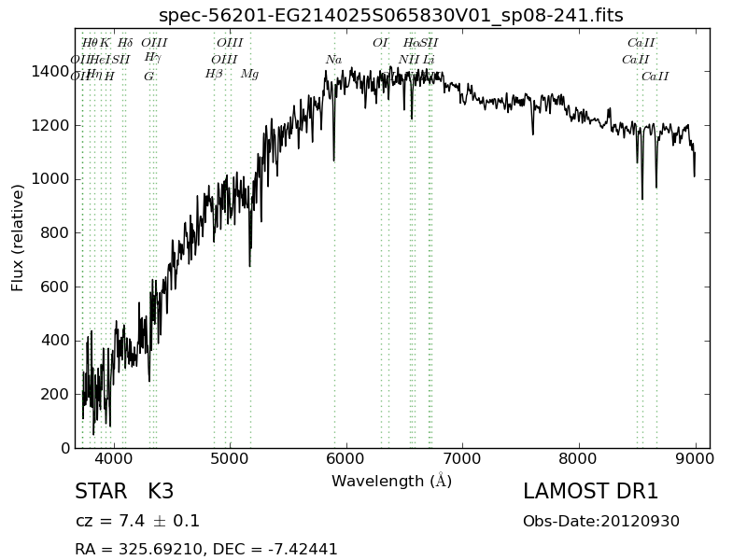747x560 pixels.
Task: Click the 1000 flux tick label
Action: [50, 179]
